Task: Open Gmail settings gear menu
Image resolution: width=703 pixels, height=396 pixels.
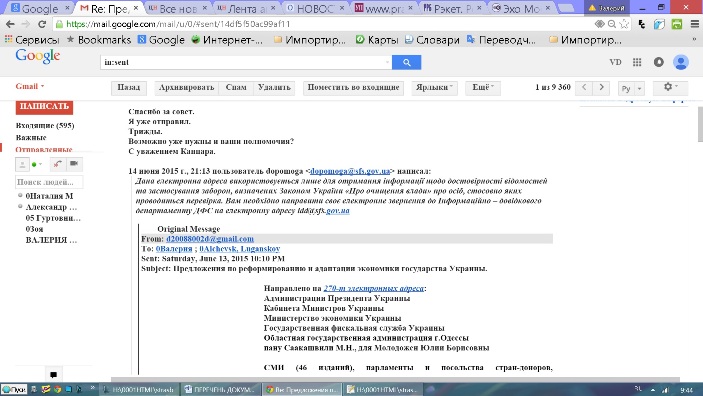Action: pos(670,87)
